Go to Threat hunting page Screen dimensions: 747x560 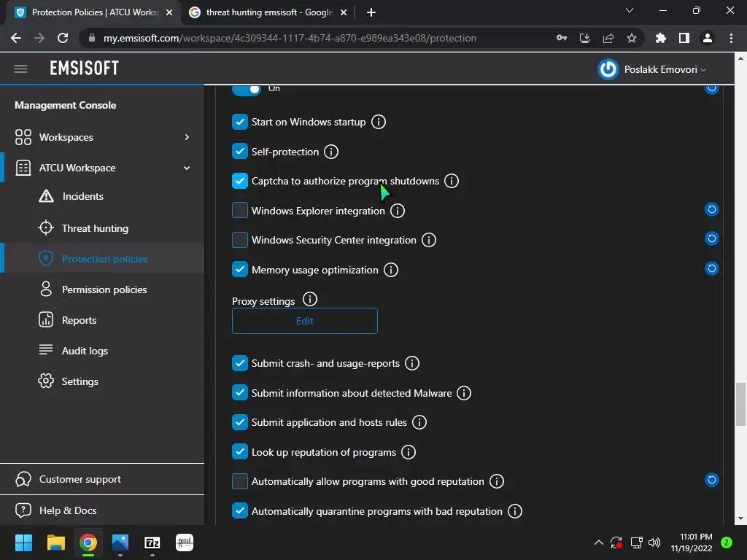click(95, 228)
